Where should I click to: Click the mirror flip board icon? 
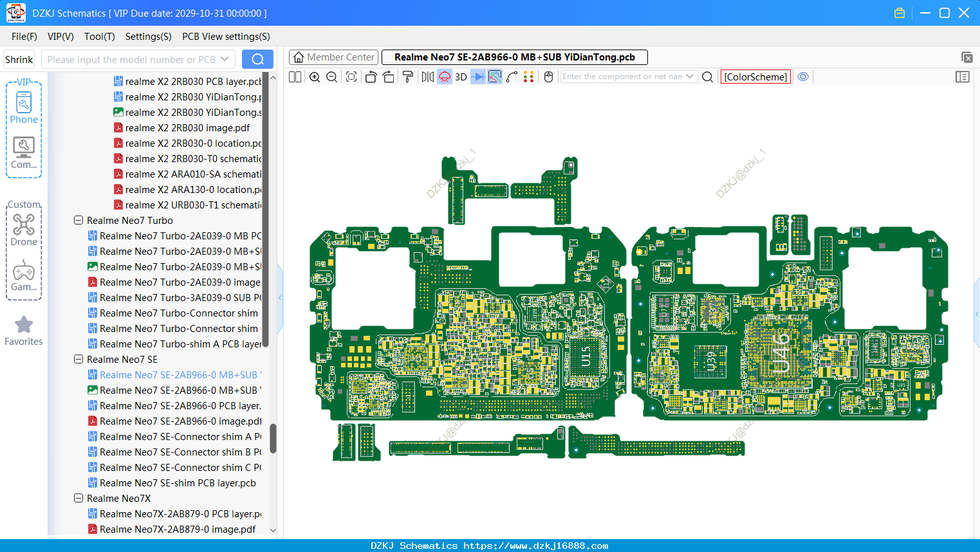coord(427,77)
